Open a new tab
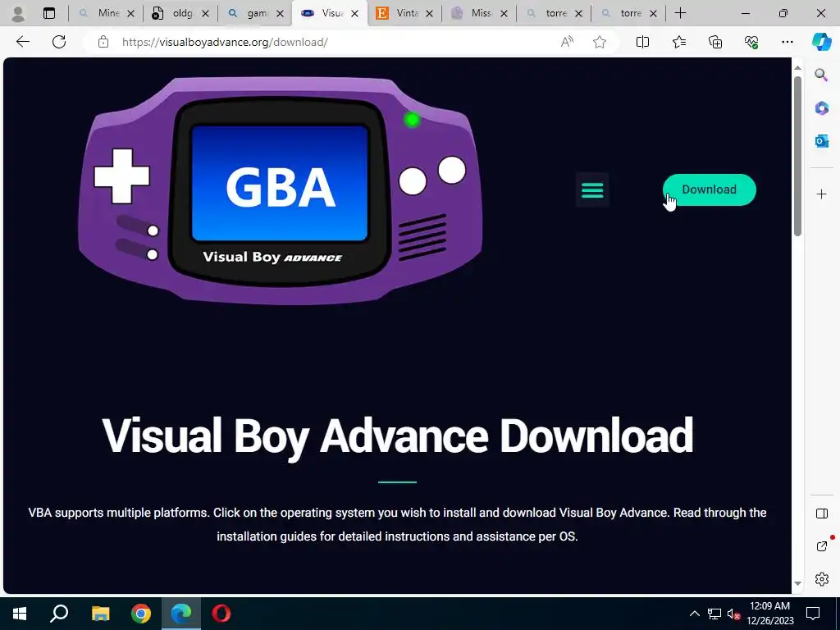This screenshot has height=630, width=840. click(x=680, y=13)
